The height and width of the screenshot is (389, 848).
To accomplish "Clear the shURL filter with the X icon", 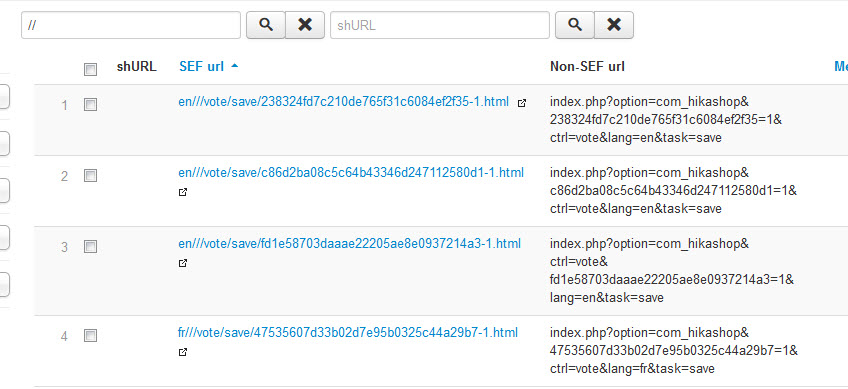I will click(x=614, y=25).
